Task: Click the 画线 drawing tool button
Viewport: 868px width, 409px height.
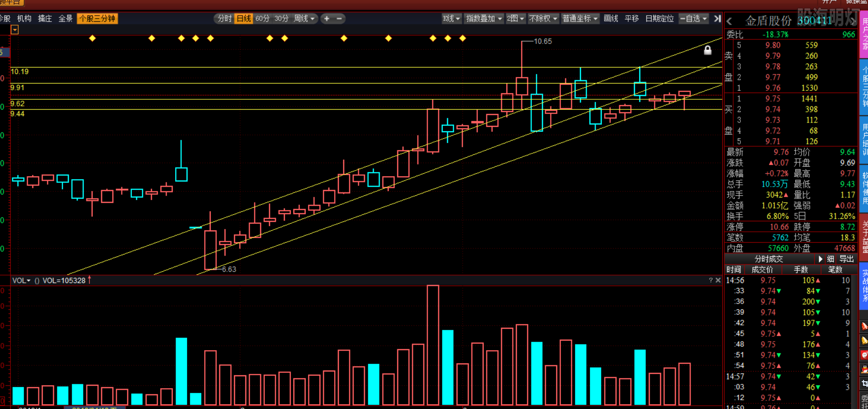Action: [611, 19]
